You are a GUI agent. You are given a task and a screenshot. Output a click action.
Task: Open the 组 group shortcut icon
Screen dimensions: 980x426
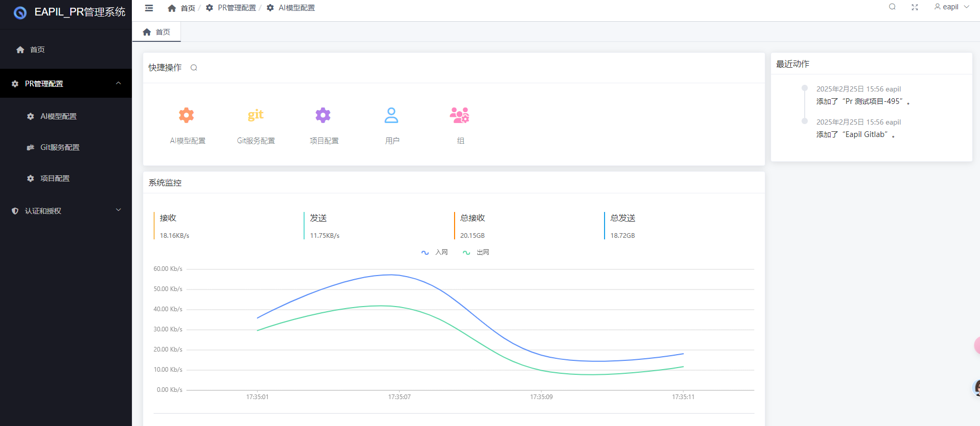coord(460,115)
